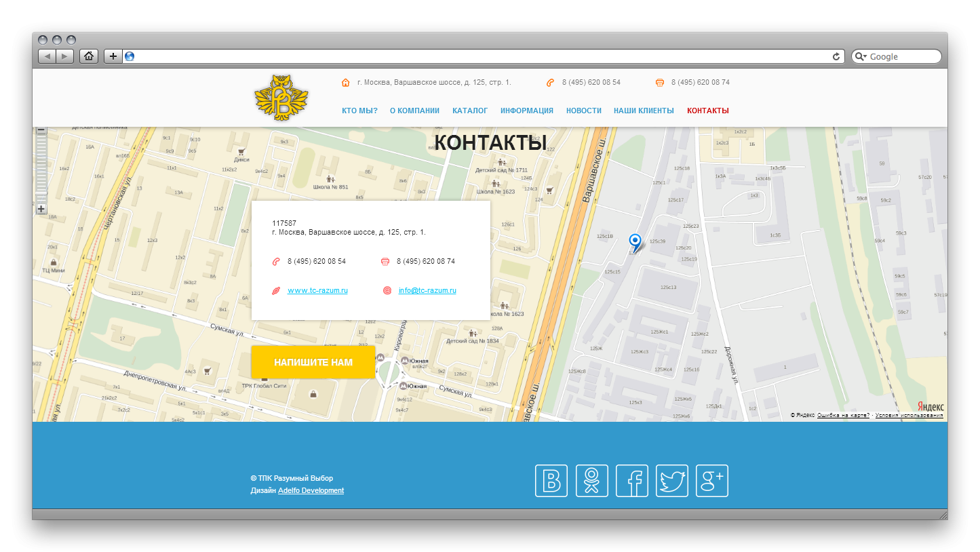Open the Facebook social icon
This screenshot has width=980, height=552.
pos(632,481)
